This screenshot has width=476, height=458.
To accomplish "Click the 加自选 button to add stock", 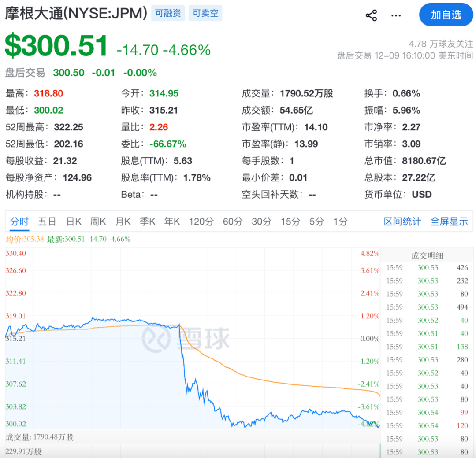I will tap(446, 15).
